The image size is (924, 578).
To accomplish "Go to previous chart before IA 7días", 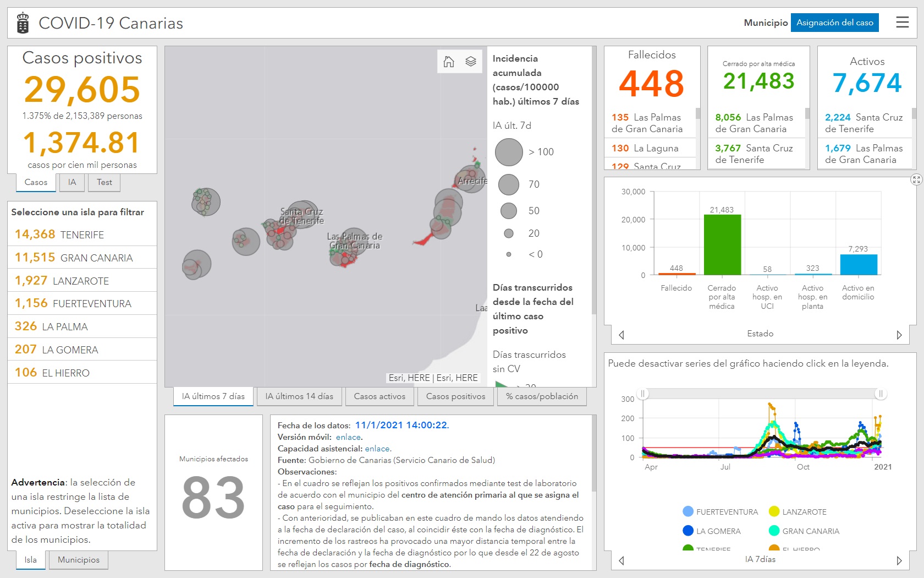I will pyautogui.click(x=621, y=560).
